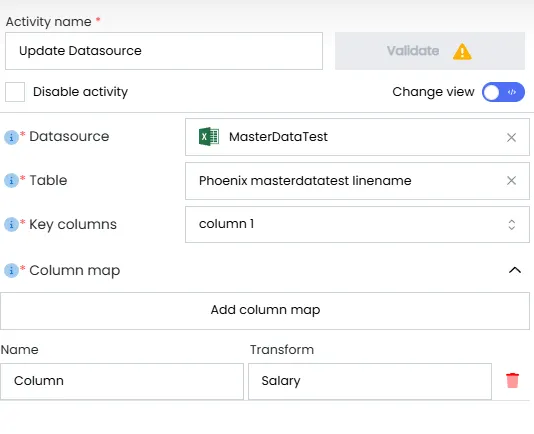The height and width of the screenshot is (434, 534).
Task: Open the Key columns dropdown
Action: click(x=357, y=224)
